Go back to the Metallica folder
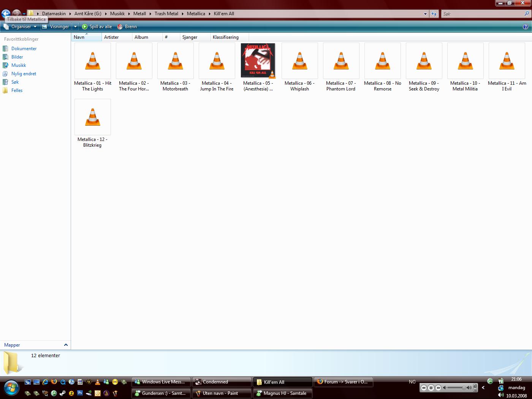Screen dimensions: 532x399 pos(6,14)
